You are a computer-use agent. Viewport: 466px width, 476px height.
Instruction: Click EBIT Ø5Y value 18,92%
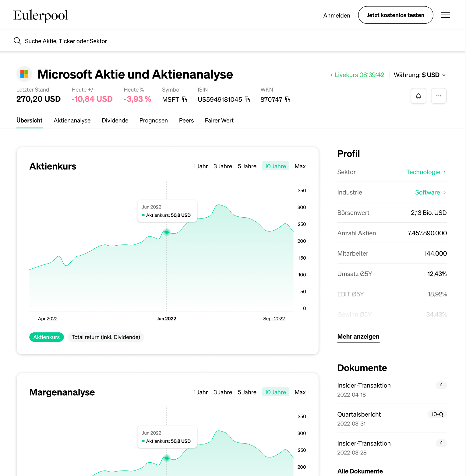(437, 294)
